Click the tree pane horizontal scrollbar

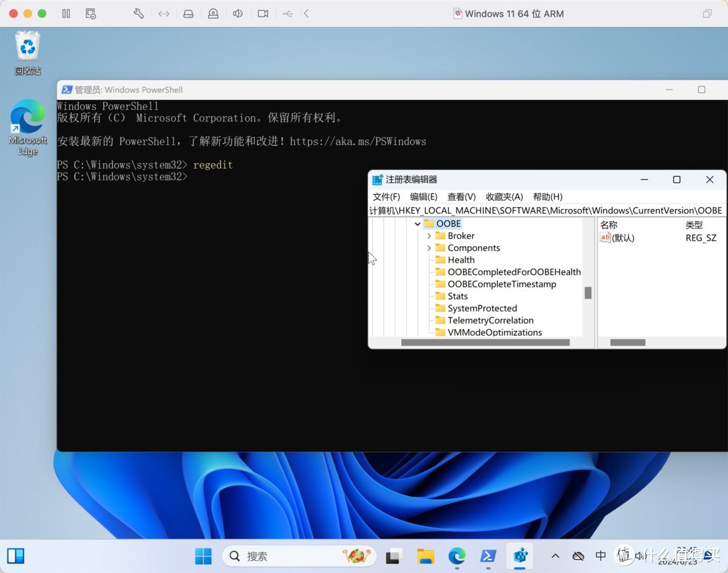click(485, 342)
